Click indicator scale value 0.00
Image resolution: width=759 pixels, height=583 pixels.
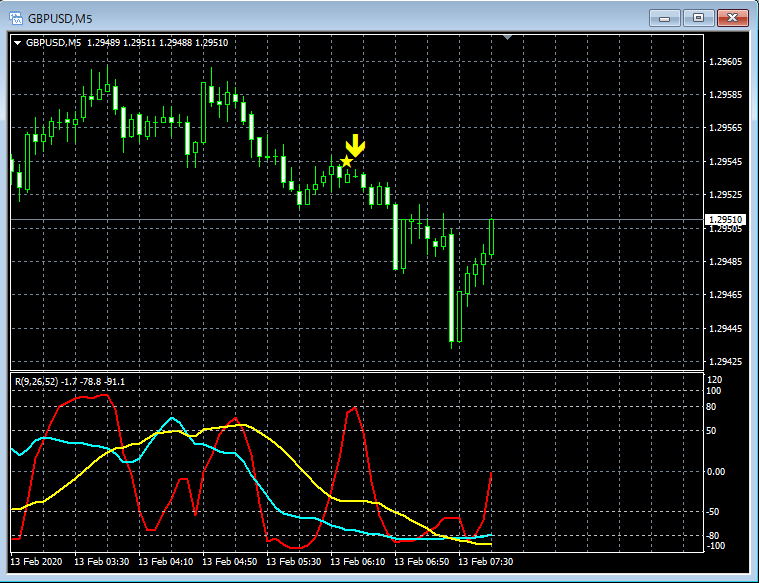coord(716,472)
